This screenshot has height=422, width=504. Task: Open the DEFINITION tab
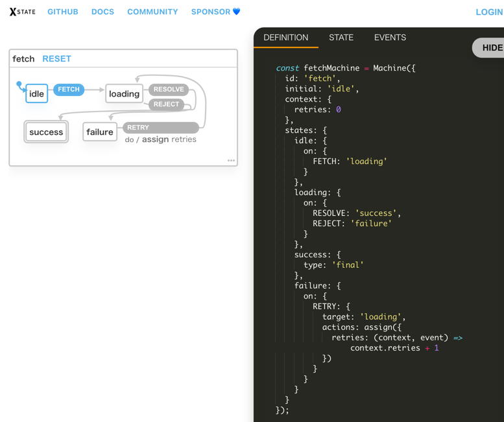(285, 38)
